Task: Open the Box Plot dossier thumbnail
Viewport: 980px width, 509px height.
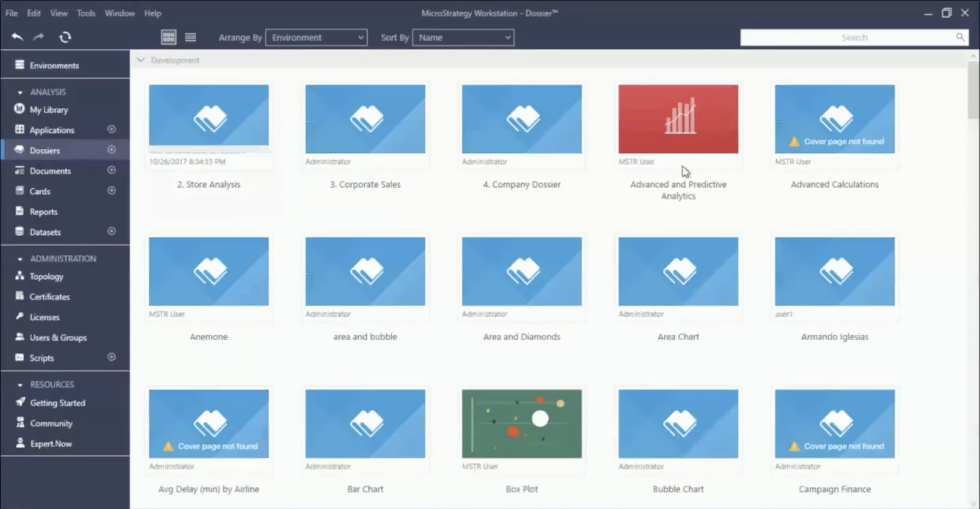Action: pyautogui.click(x=522, y=423)
